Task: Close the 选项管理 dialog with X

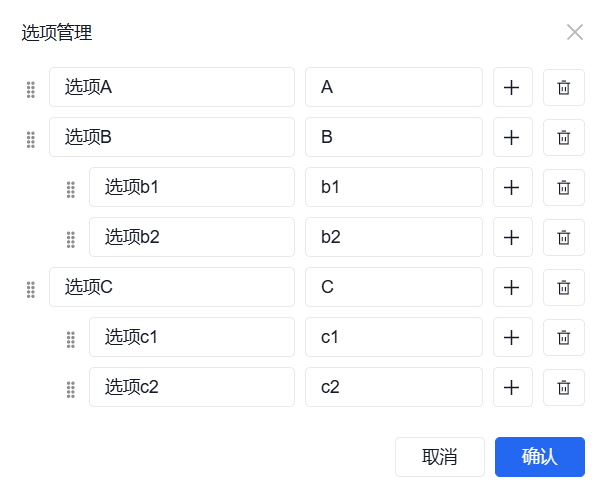Action: [574, 32]
